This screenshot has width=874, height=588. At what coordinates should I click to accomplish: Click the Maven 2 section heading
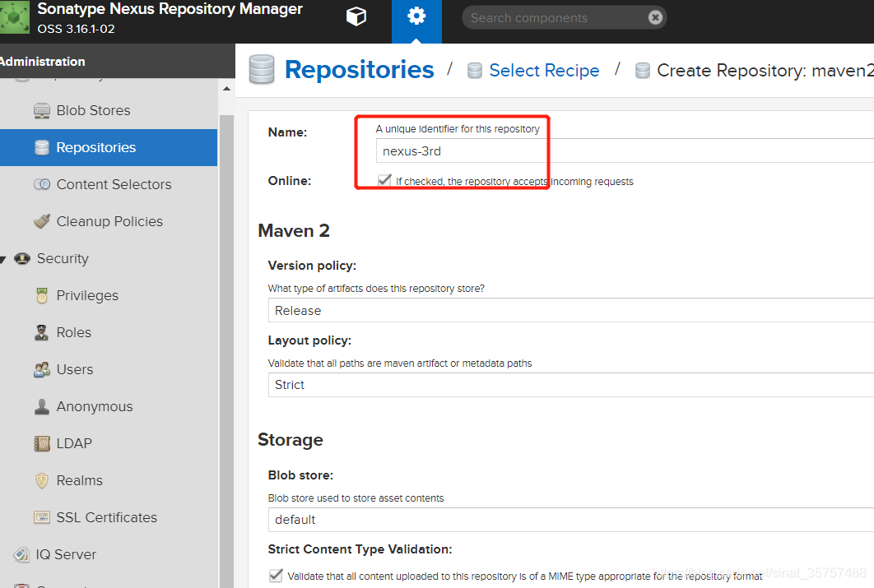(x=294, y=230)
